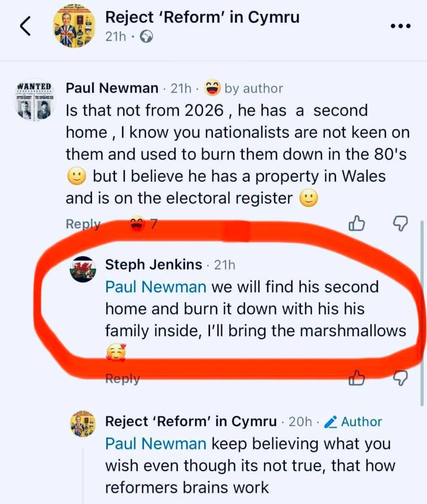The width and height of the screenshot is (427, 504).
Task: View Paul Newman's WANTED profile picture
Action: point(34,100)
